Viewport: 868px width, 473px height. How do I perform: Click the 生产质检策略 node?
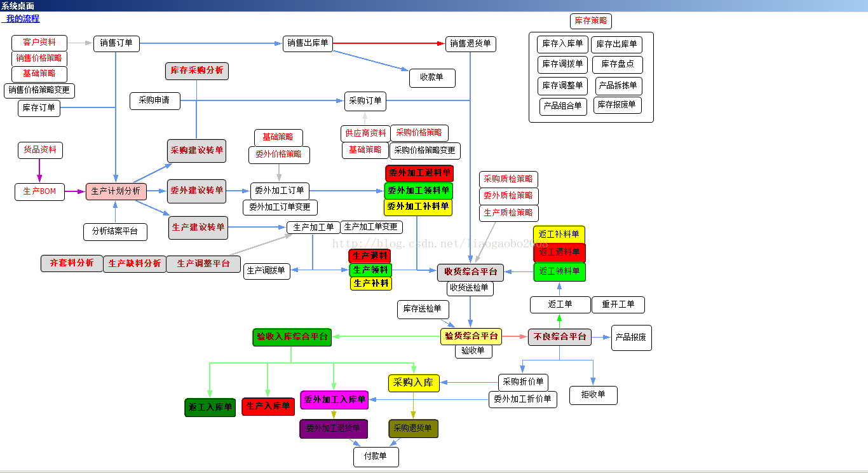508,213
